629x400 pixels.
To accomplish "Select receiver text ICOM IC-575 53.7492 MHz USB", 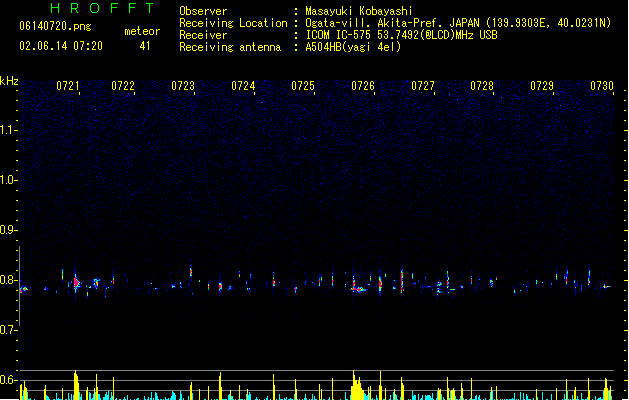I will [401, 35].
